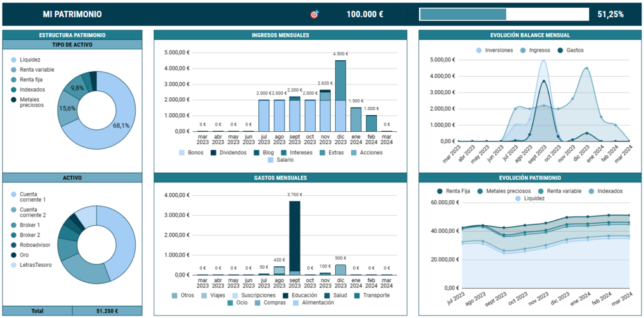Click the Dividendos legend item
644x318 pixels.
228,153
